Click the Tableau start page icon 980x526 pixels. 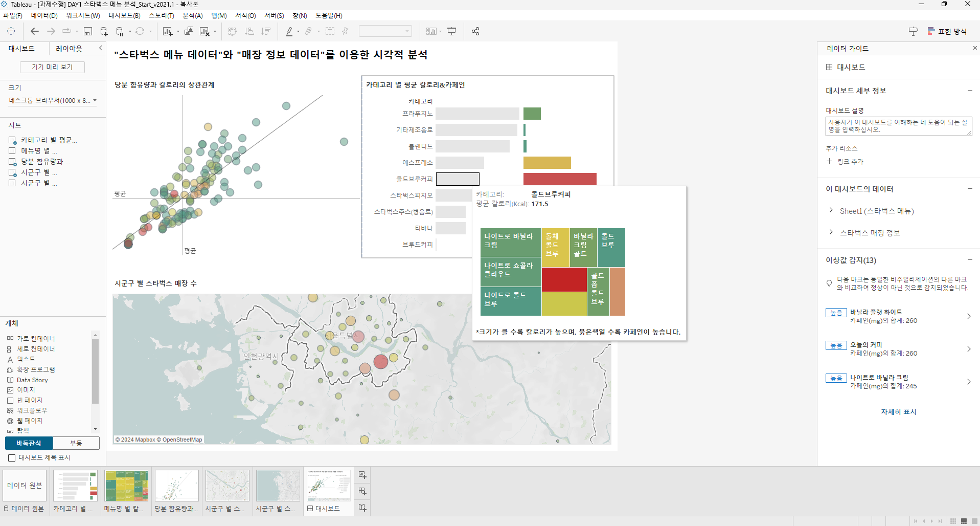click(11, 31)
